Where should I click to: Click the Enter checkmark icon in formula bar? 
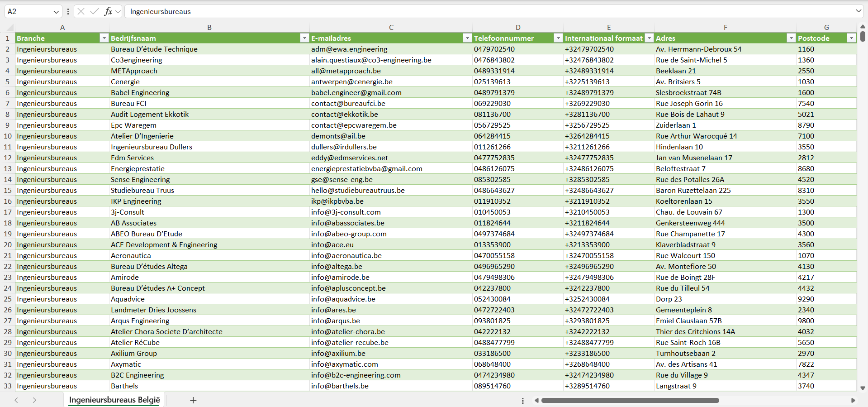94,11
